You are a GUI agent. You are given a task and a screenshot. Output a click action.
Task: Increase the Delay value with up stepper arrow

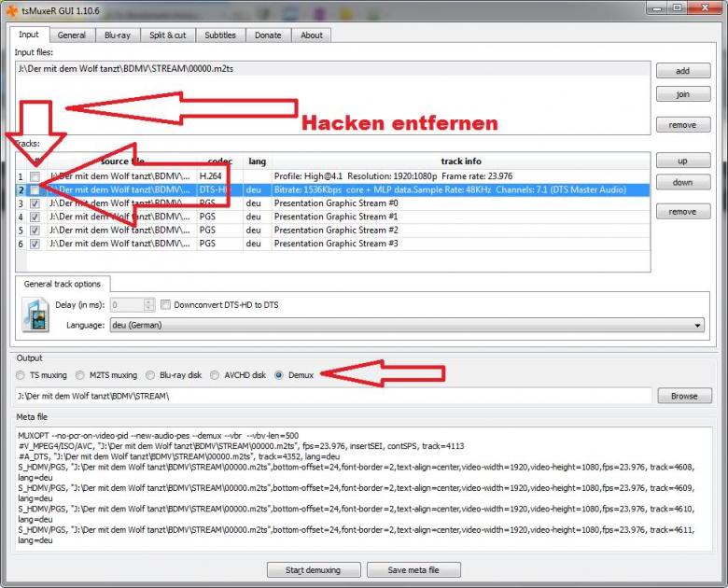pos(148,301)
